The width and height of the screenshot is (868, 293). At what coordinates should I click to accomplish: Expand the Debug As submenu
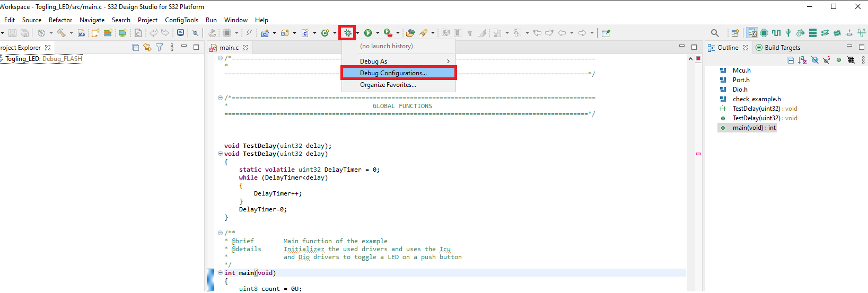click(398, 61)
